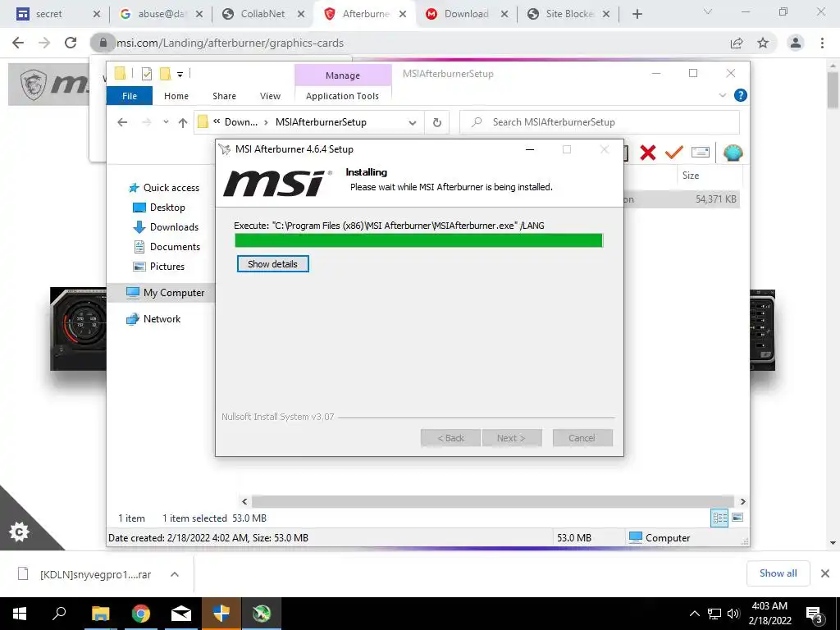Open Mail app from taskbar
This screenshot has height=630, width=840.
pyautogui.click(x=181, y=614)
